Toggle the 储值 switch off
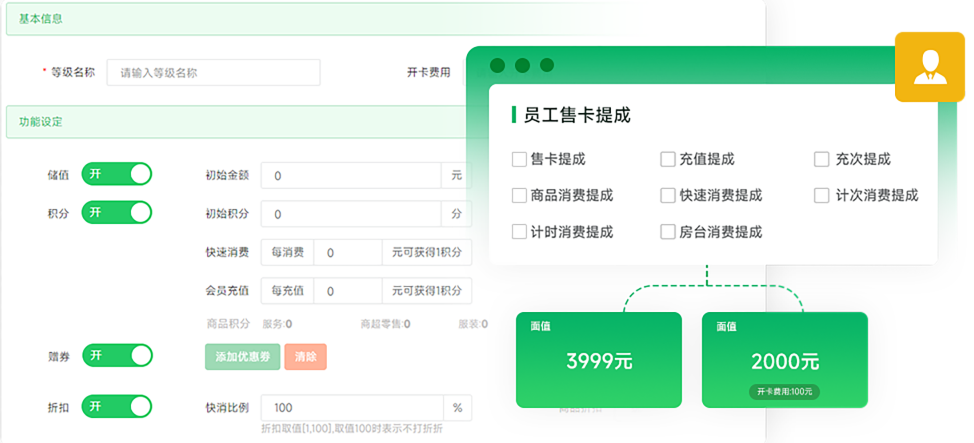The image size is (974, 443). pyautogui.click(x=117, y=174)
